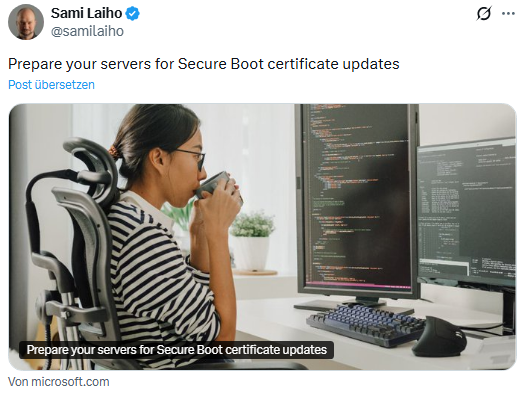Open the @samilaiho handle link
Viewport: 531px width, 402px height.
tap(87, 31)
